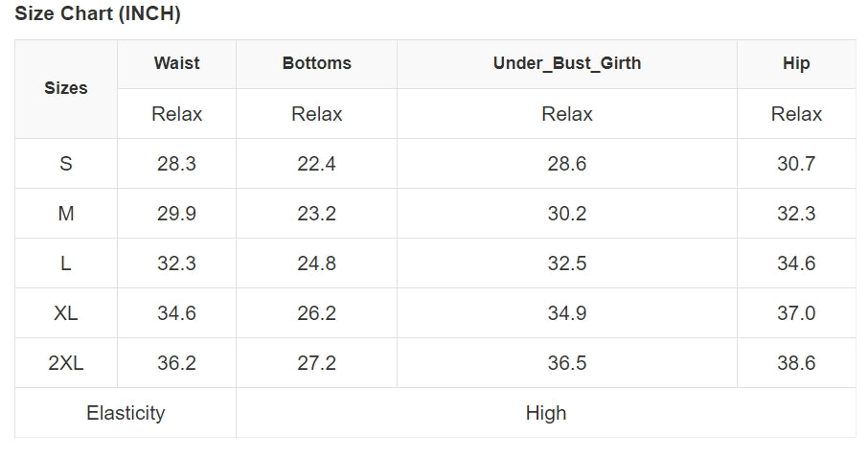
Task: Select the Under_Bust_Girth column header
Action: (567, 63)
